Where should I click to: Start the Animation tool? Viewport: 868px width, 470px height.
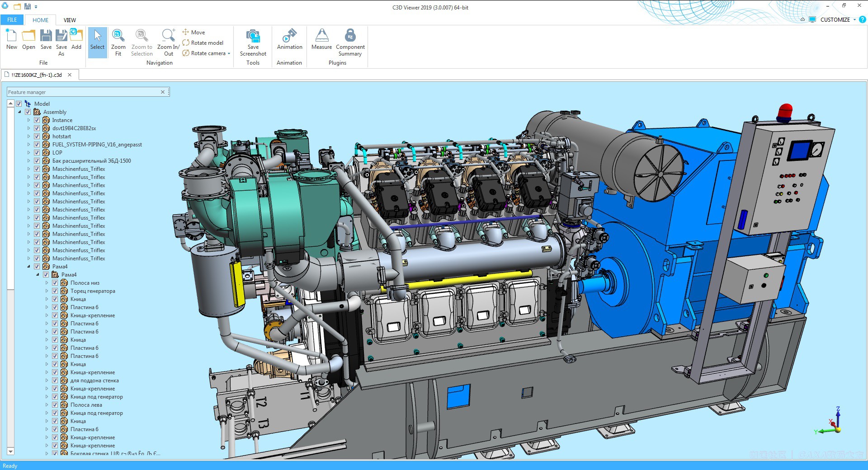(289, 41)
